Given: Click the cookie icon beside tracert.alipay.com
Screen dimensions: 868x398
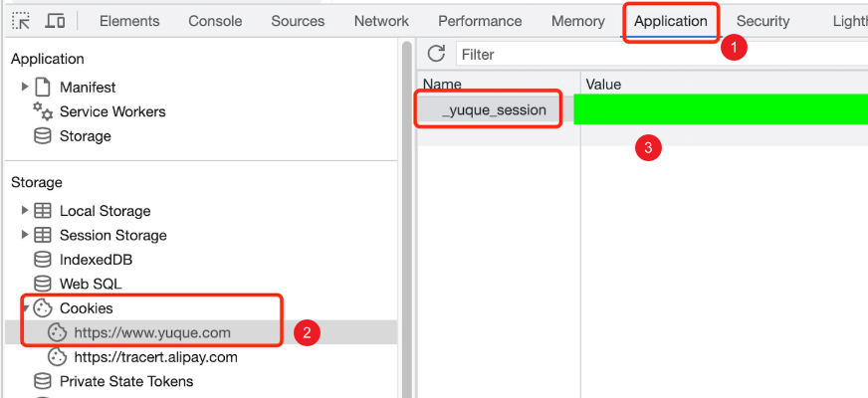Looking at the screenshot, I should point(56,357).
